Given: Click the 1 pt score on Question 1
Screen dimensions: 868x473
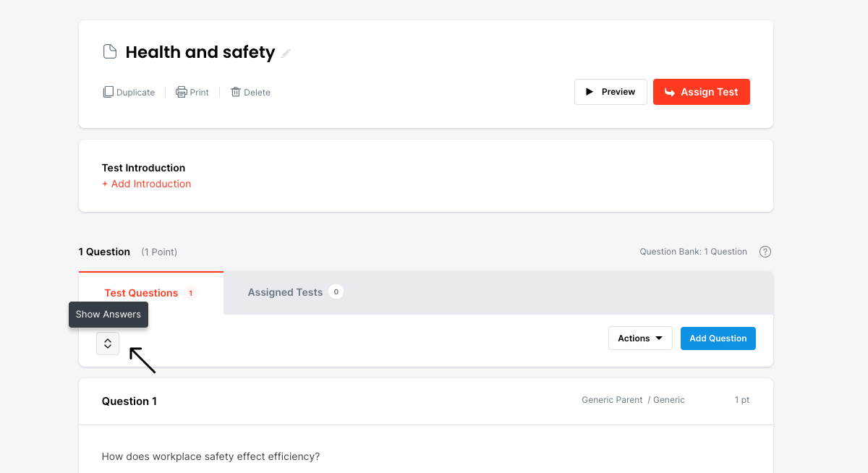Looking at the screenshot, I should (742, 400).
